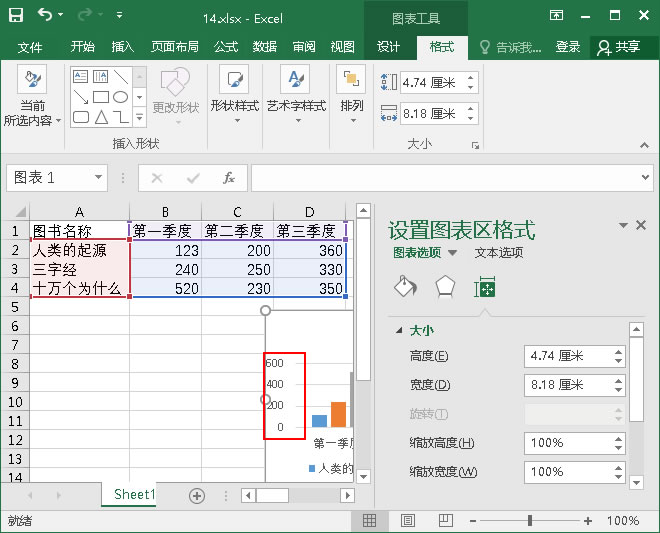Click the zoom slider handle
The height and width of the screenshot is (533, 660).
530,521
